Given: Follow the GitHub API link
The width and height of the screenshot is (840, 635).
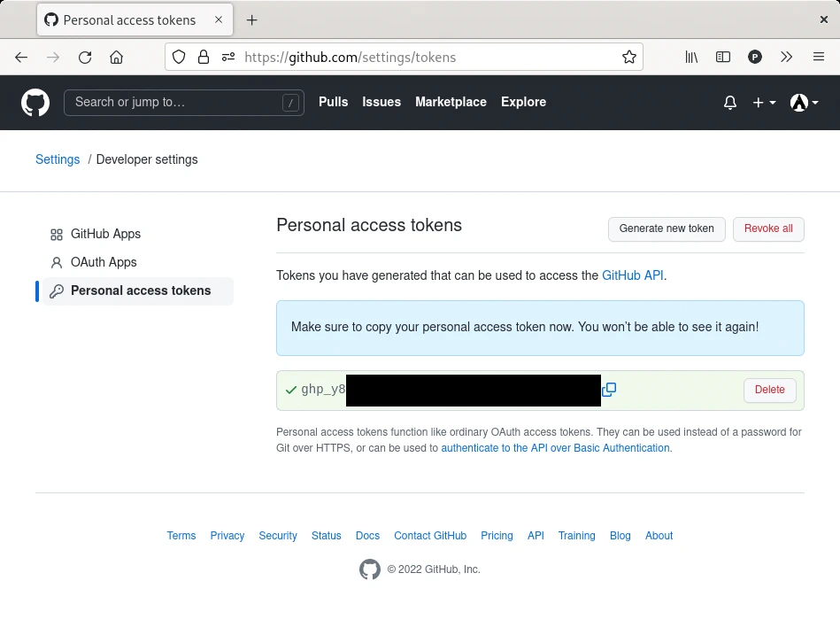Looking at the screenshot, I should click(632, 275).
